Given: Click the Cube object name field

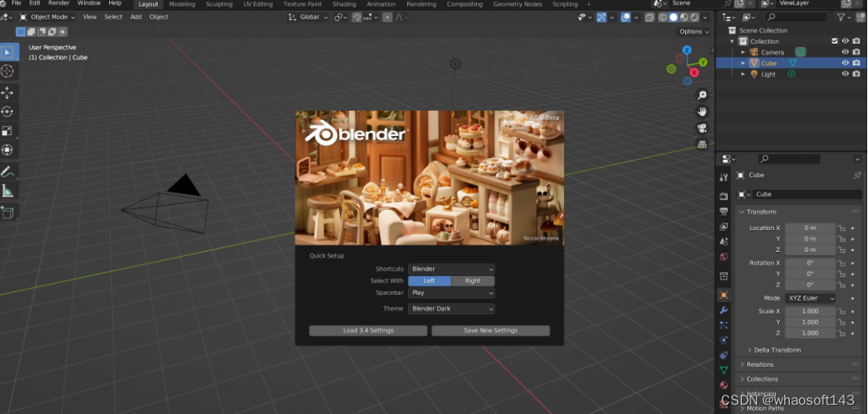Looking at the screenshot, I should click(x=807, y=194).
